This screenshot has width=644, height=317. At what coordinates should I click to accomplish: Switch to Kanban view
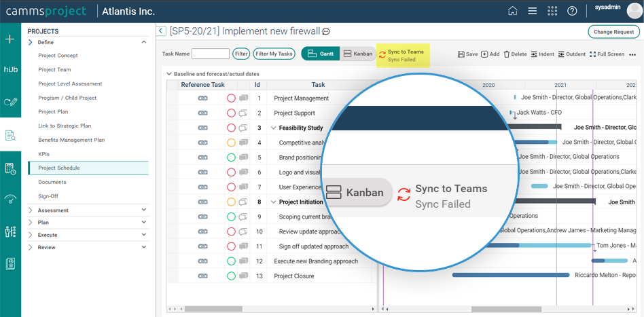tap(358, 54)
